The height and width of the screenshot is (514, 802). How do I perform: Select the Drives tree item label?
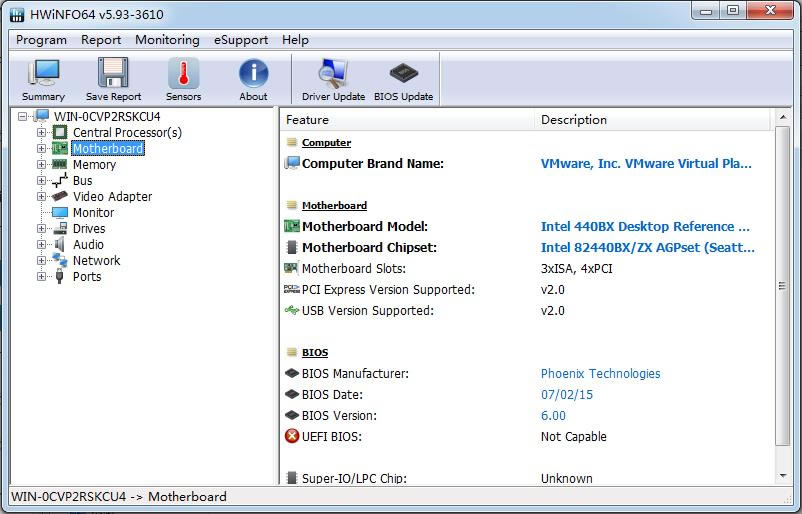89,228
